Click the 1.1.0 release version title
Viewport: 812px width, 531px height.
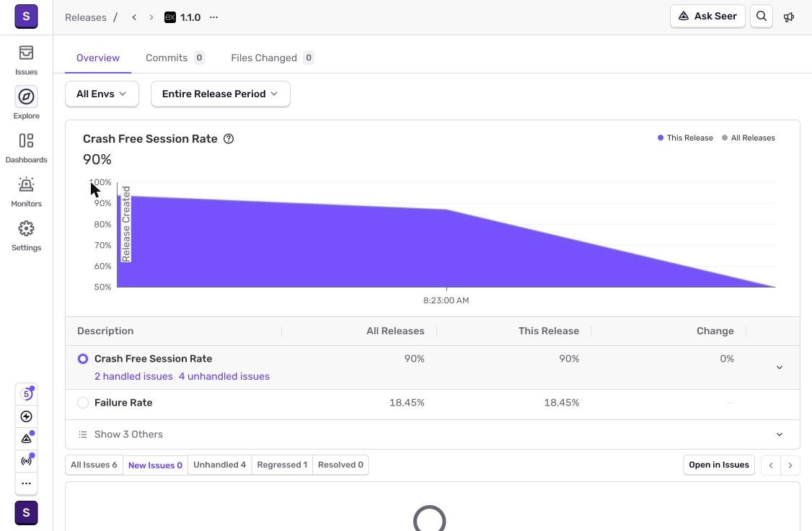point(190,17)
